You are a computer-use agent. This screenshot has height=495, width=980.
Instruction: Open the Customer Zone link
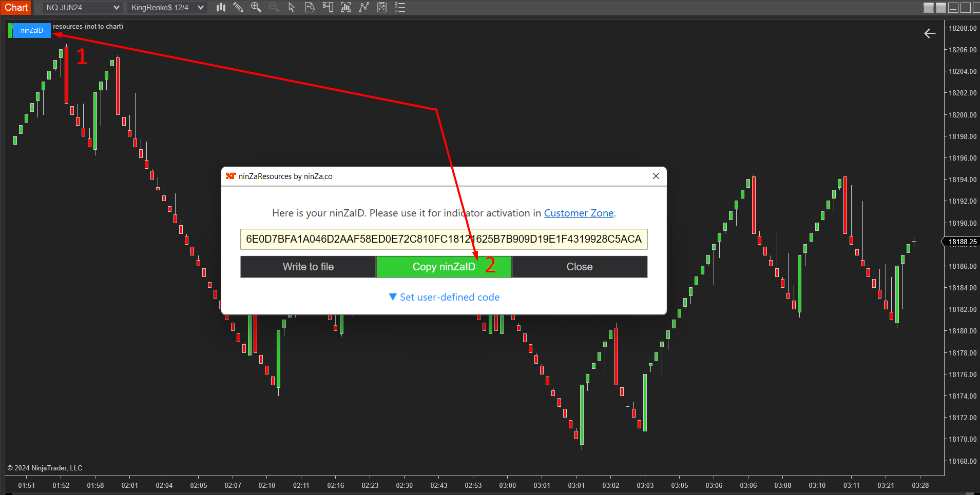pos(579,213)
